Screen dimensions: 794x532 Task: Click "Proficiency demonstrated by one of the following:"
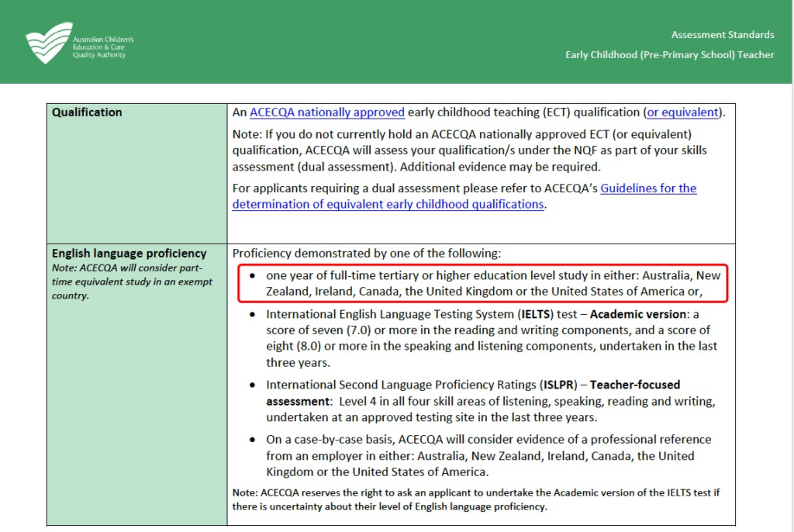point(367,253)
